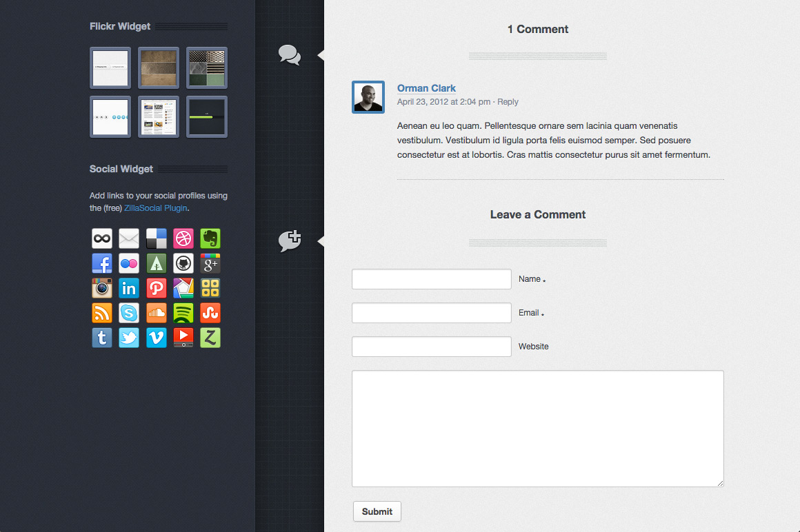Open the Skype social icon
The image size is (800, 532).
[x=129, y=313]
